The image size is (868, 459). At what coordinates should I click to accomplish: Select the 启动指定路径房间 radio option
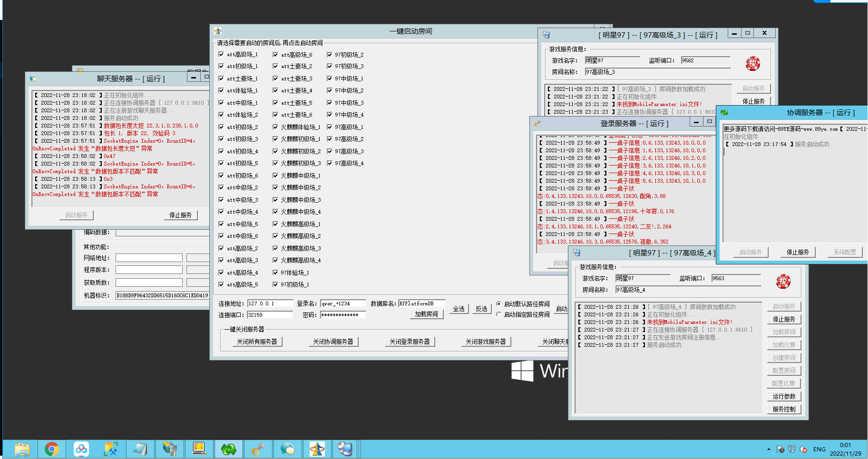pyautogui.click(x=498, y=314)
